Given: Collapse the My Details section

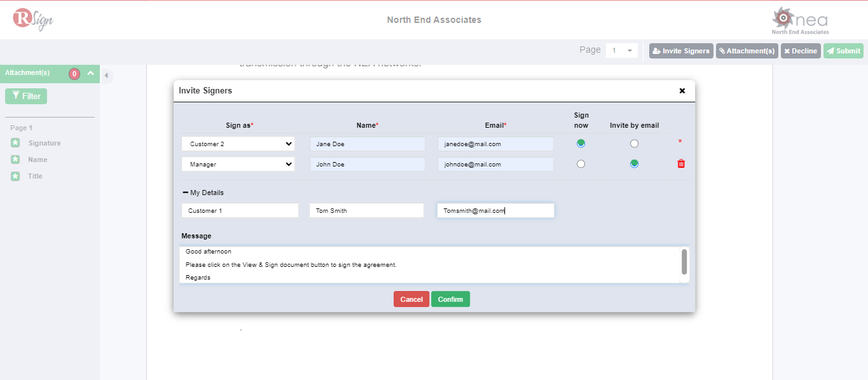Looking at the screenshot, I should [x=185, y=193].
